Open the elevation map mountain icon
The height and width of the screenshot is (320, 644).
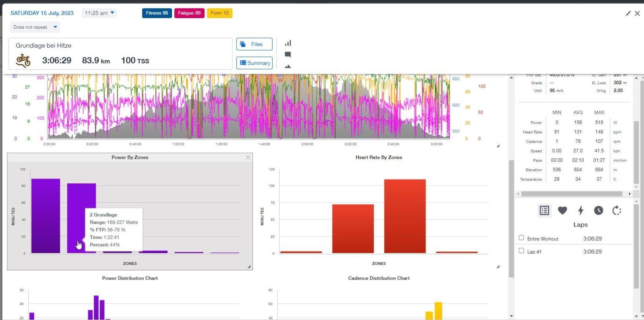click(x=288, y=66)
